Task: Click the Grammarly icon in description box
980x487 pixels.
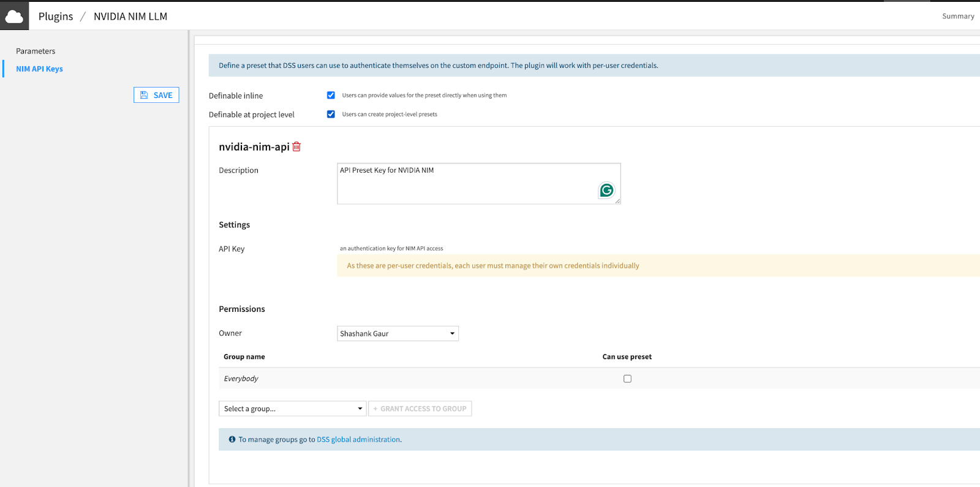Action: click(606, 191)
